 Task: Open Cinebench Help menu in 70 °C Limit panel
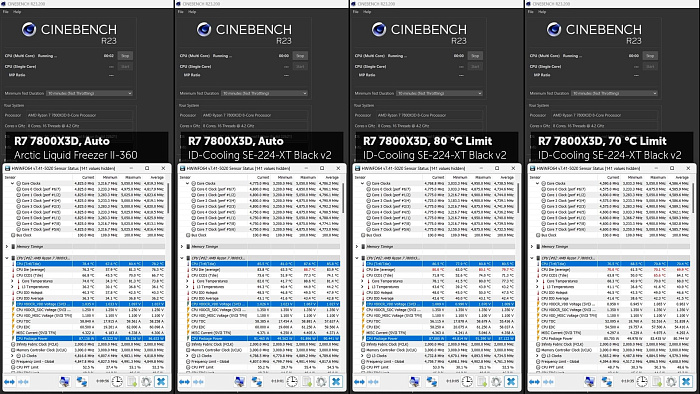click(542, 12)
